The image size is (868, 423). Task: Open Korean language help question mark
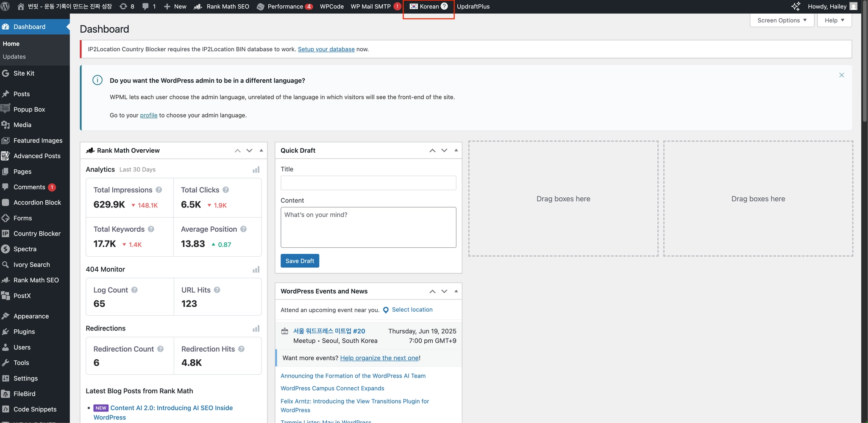click(x=444, y=6)
